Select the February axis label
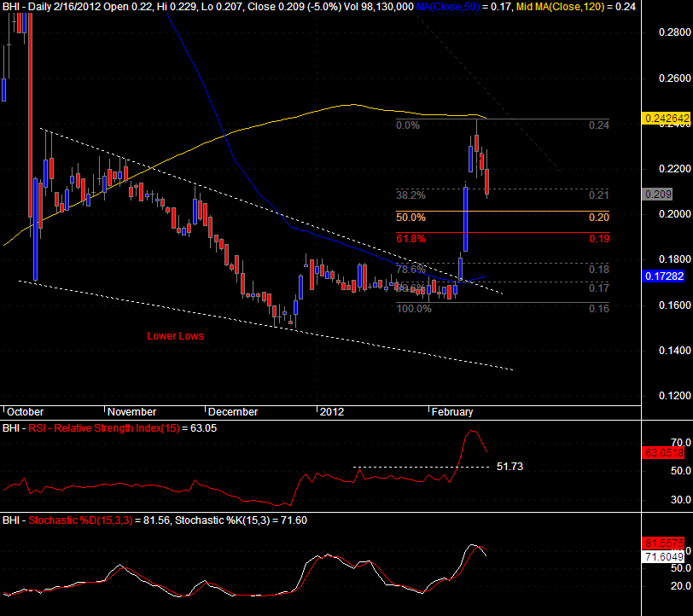The width and height of the screenshot is (693, 616). (x=453, y=411)
